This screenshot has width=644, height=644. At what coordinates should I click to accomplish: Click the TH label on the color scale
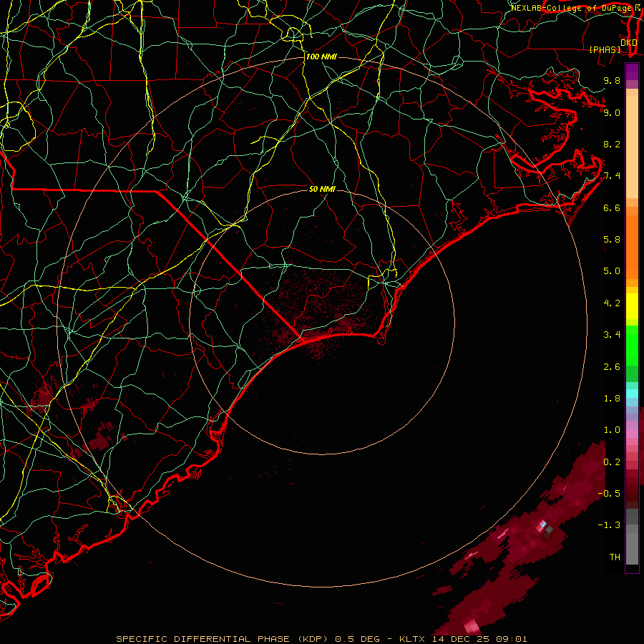(x=615, y=557)
